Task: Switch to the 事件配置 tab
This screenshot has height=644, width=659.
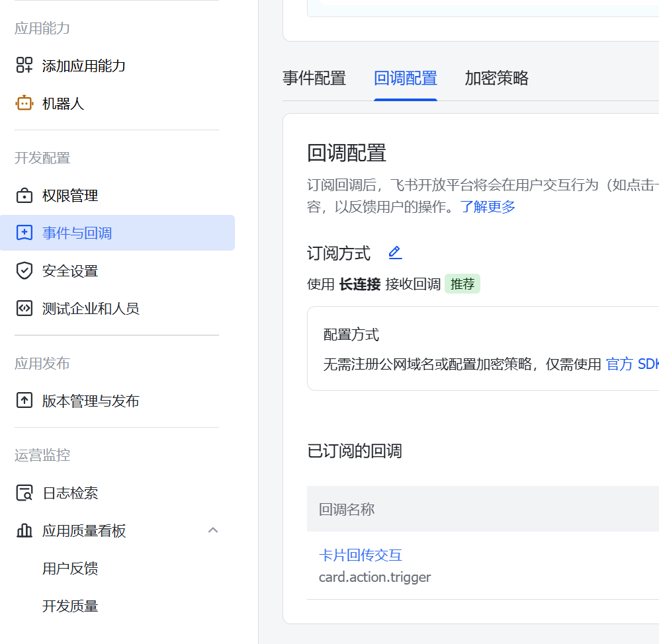Action: 314,79
